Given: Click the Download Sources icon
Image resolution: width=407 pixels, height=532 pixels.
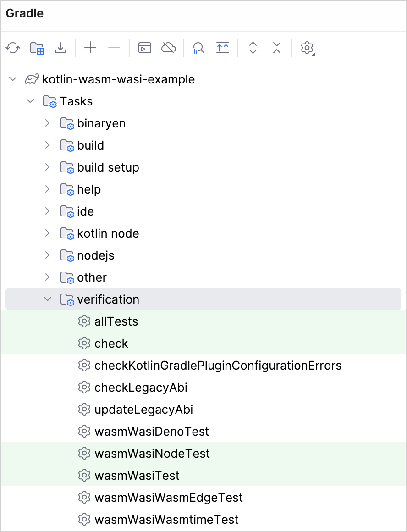Looking at the screenshot, I should (x=60, y=48).
